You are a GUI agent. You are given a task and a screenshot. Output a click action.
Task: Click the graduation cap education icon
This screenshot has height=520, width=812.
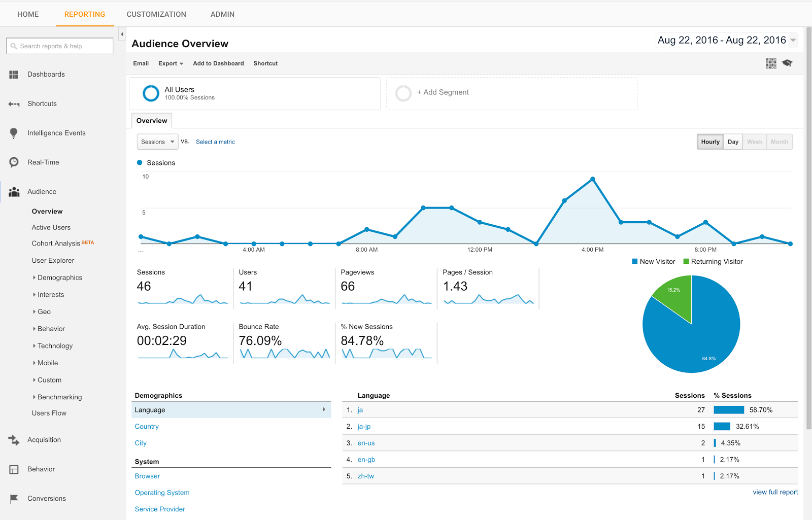787,63
